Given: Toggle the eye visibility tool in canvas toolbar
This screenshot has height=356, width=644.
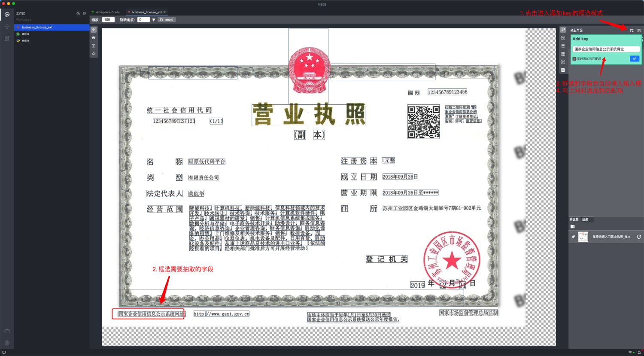Looking at the screenshot, I should click(x=94, y=38).
